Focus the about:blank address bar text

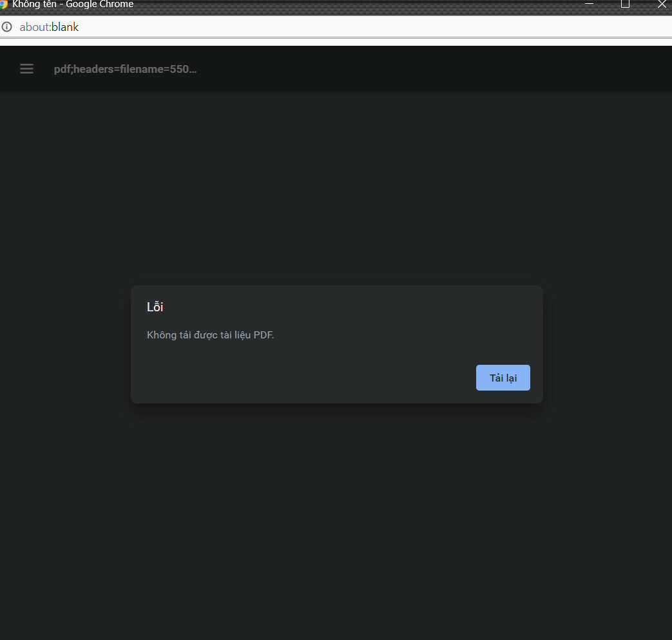coord(49,27)
